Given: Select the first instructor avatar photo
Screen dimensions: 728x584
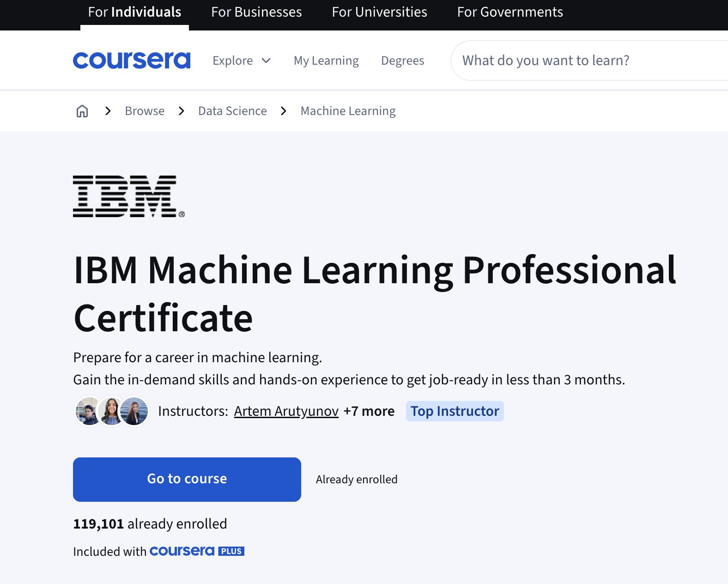Looking at the screenshot, I should [x=89, y=411].
